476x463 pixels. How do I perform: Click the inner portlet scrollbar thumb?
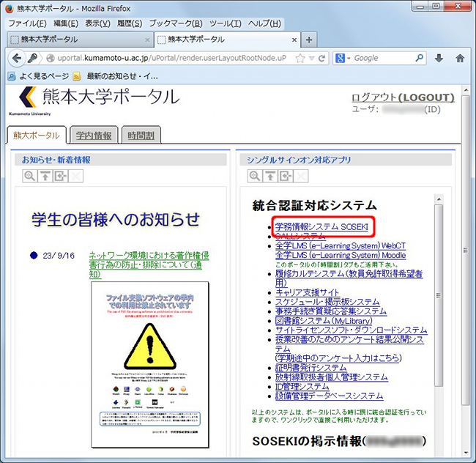(x=439, y=295)
